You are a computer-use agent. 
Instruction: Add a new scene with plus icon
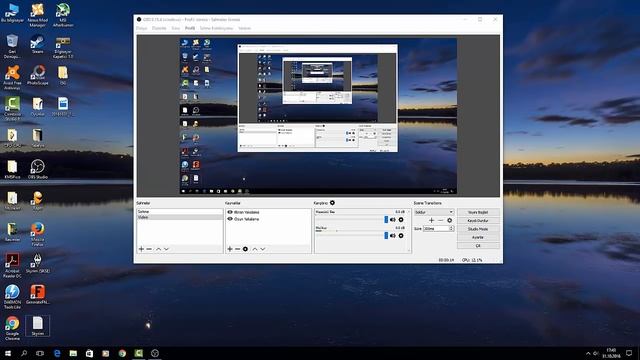click(x=141, y=249)
